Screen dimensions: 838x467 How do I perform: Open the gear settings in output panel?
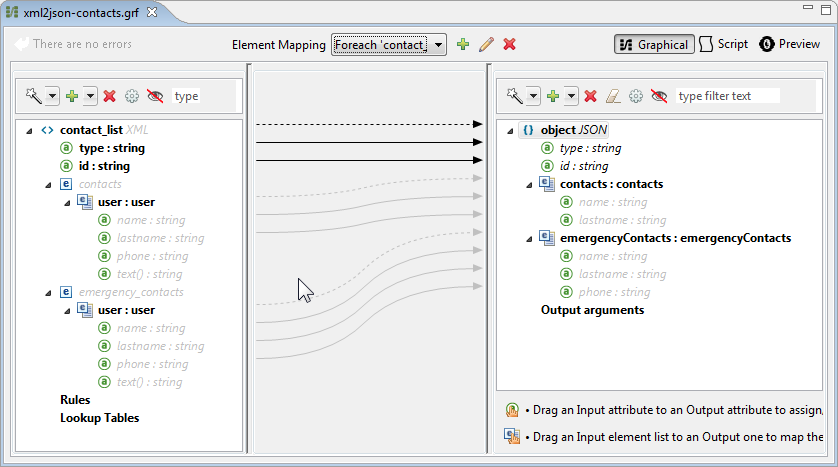(x=636, y=96)
